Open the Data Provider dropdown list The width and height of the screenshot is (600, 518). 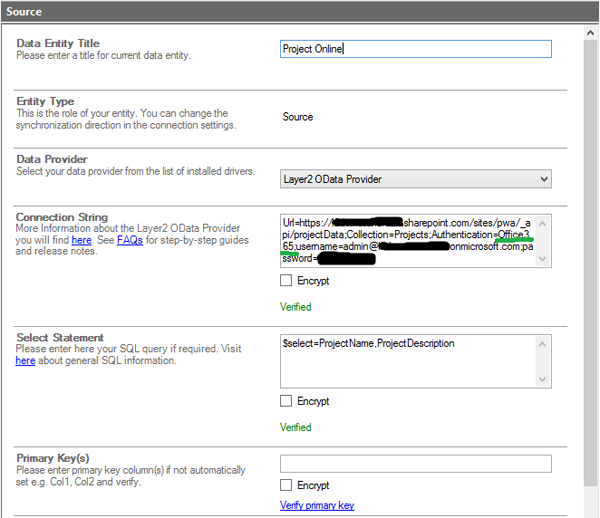coord(415,179)
